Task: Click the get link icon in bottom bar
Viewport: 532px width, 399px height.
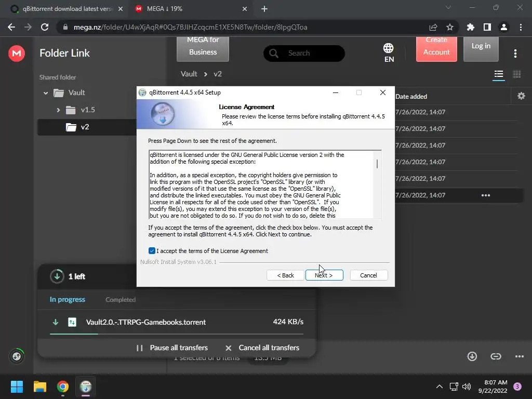Action: (x=496, y=356)
